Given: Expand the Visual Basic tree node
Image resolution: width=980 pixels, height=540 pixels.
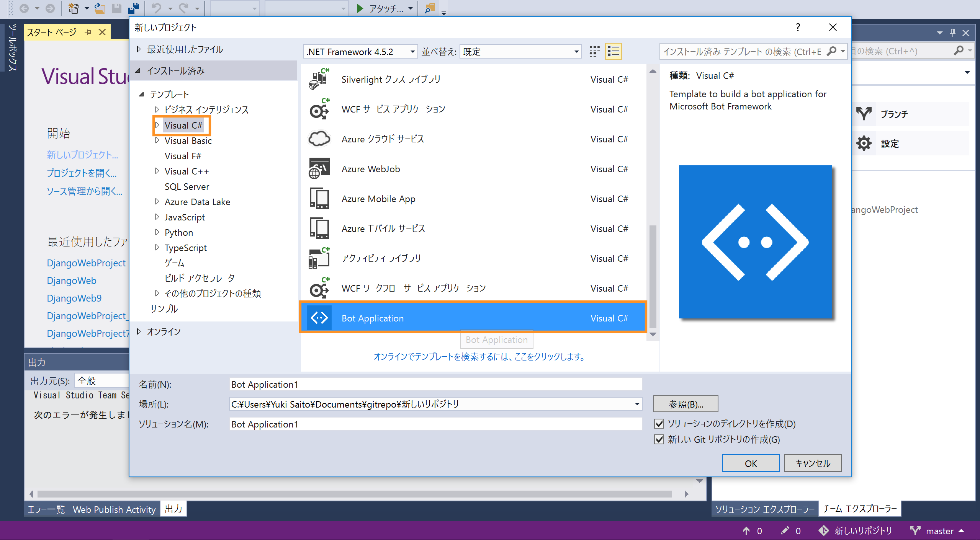Looking at the screenshot, I should [157, 140].
